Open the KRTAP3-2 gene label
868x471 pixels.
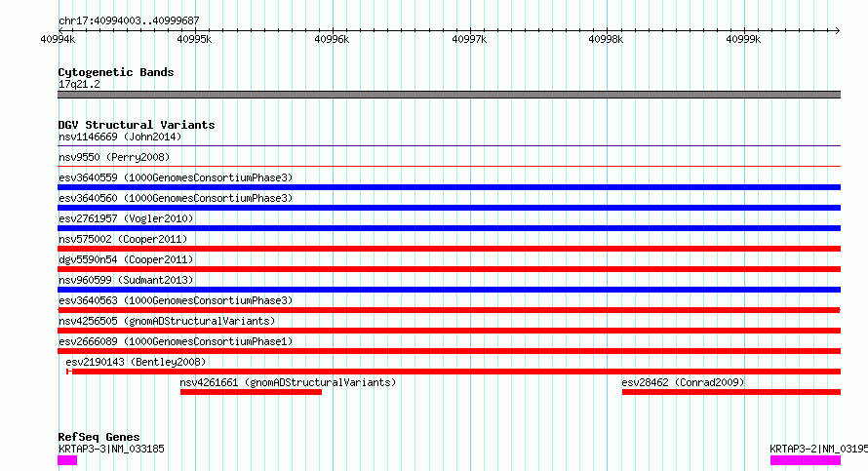818,449
